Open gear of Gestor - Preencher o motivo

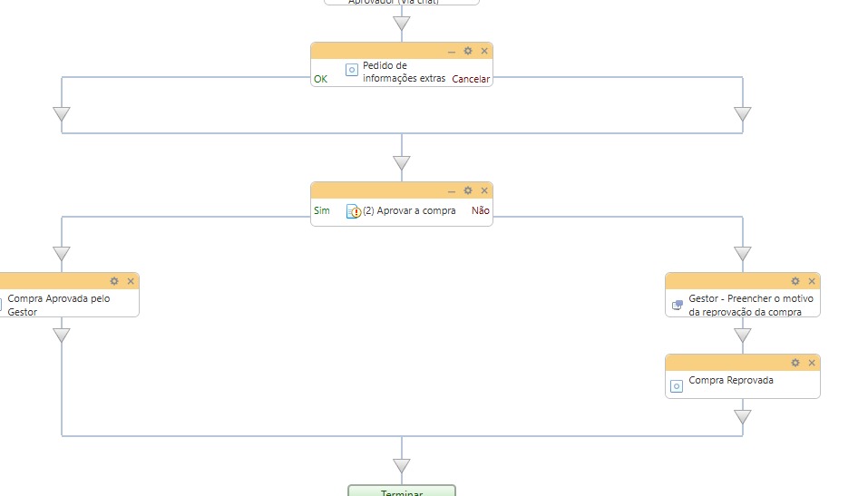(795, 281)
